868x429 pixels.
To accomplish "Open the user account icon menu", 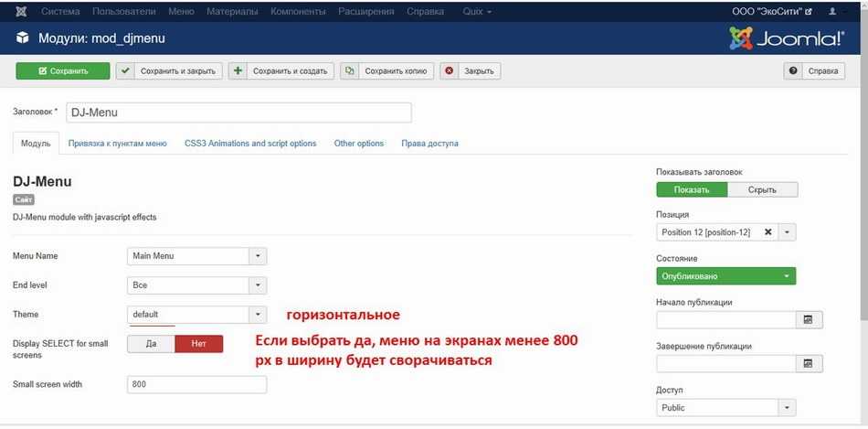I will coord(831,12).
